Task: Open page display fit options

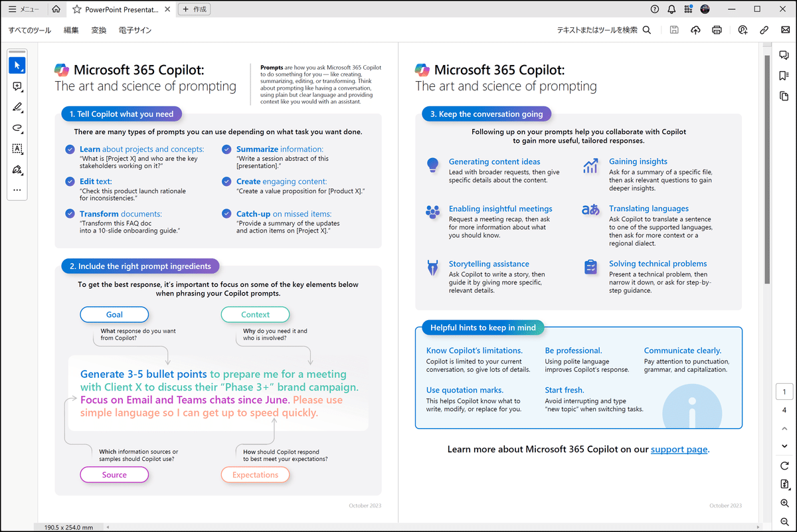Action: click(x=784, y=485)
